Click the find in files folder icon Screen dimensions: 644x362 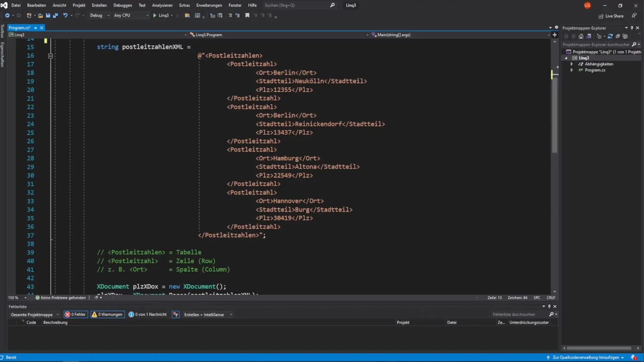(187, 15)
